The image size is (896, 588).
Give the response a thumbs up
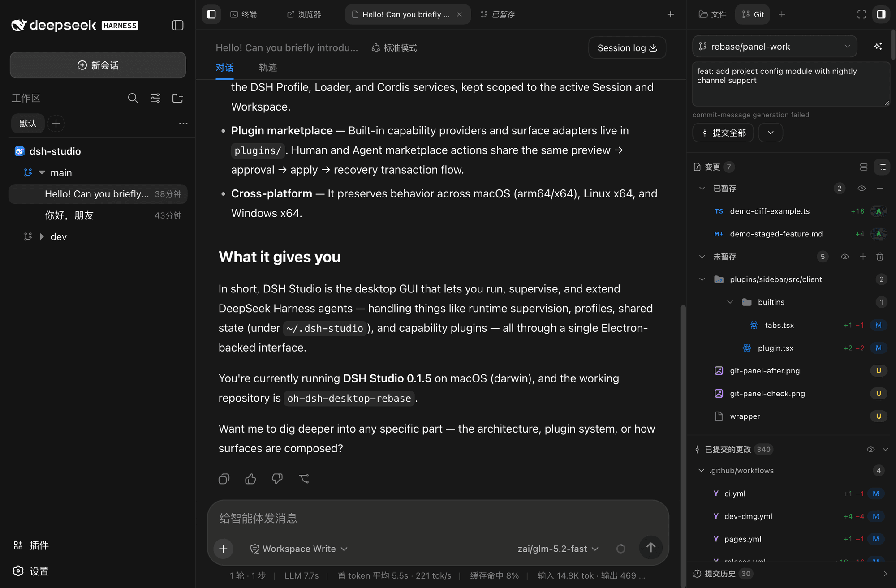click(250, 479)
